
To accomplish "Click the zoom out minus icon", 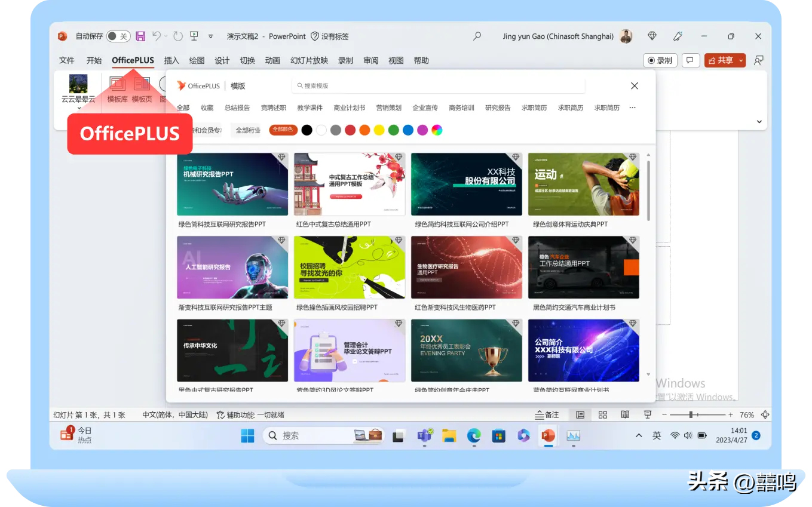I will tap(664, 414).
